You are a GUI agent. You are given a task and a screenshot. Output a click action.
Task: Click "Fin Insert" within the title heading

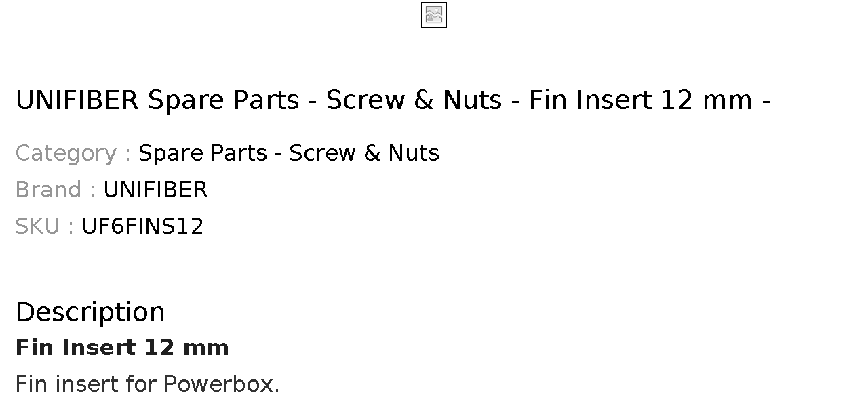[x=590, y=100]
